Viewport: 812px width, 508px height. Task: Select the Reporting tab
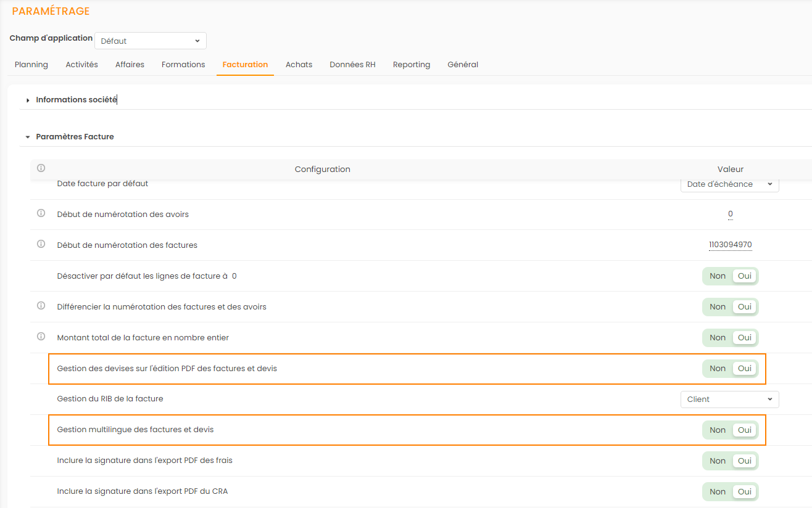click(x=412, y=65)
